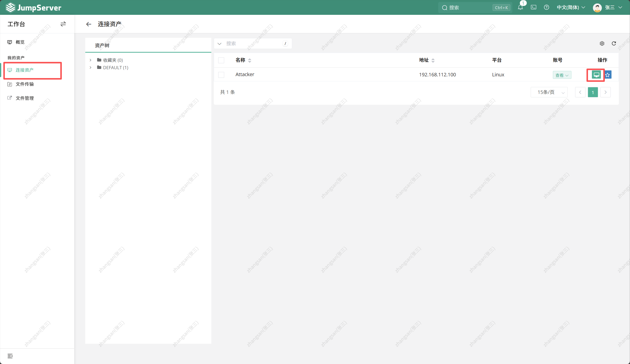Open 文件传输 in the sidebar
The image size is (630, 364).
24,84
